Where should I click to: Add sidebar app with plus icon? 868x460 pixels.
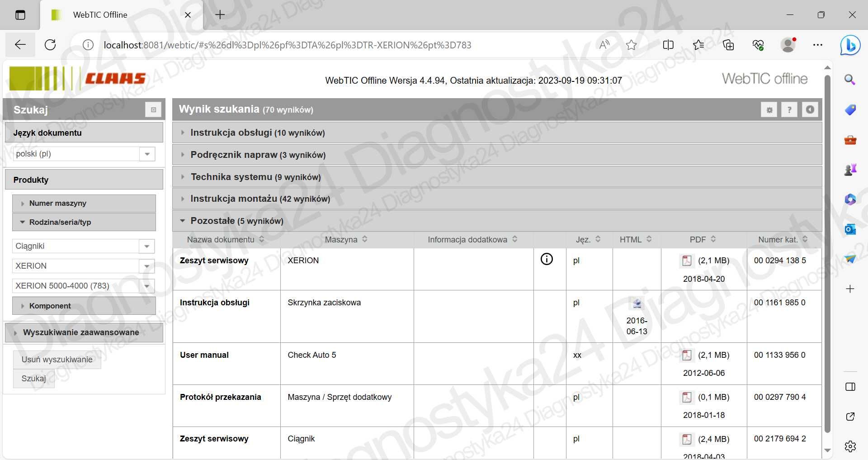pyautogui.click(x=850, y=289)
